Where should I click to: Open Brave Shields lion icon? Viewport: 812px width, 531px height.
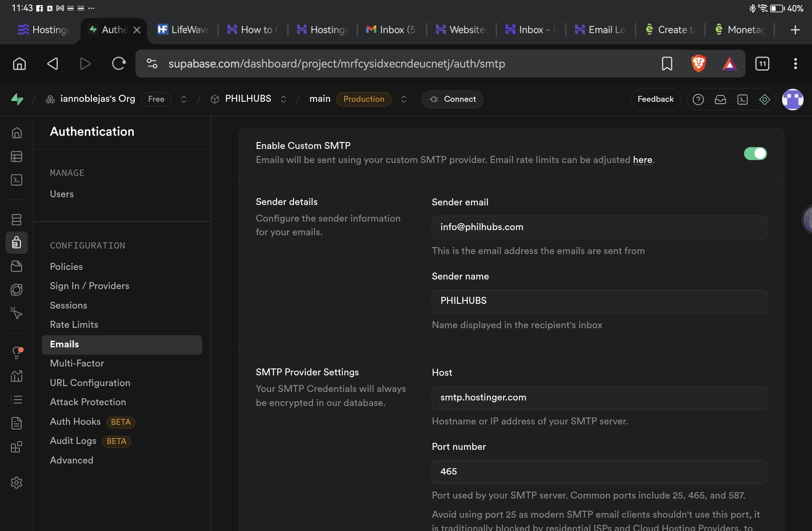point(698,64)
